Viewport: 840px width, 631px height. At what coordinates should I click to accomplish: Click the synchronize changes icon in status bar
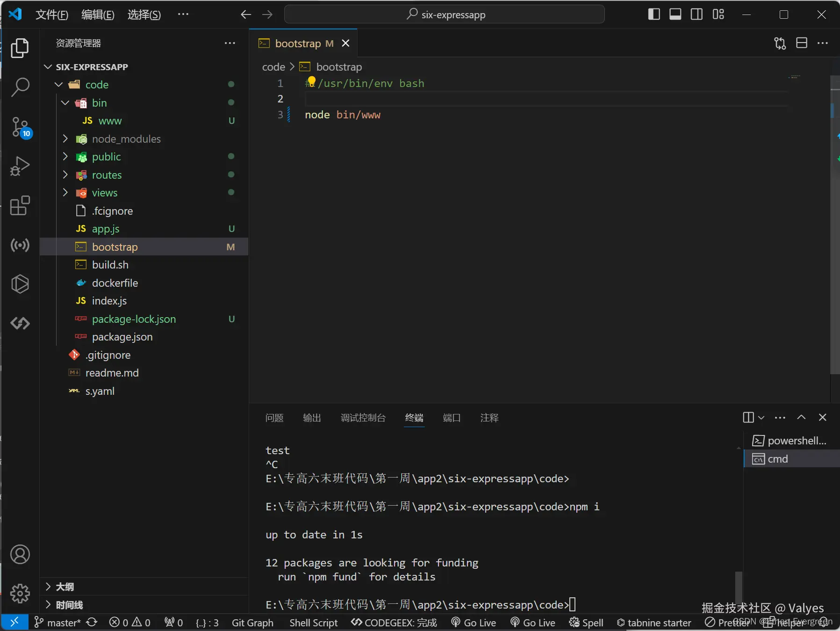(x=92, y=622)
